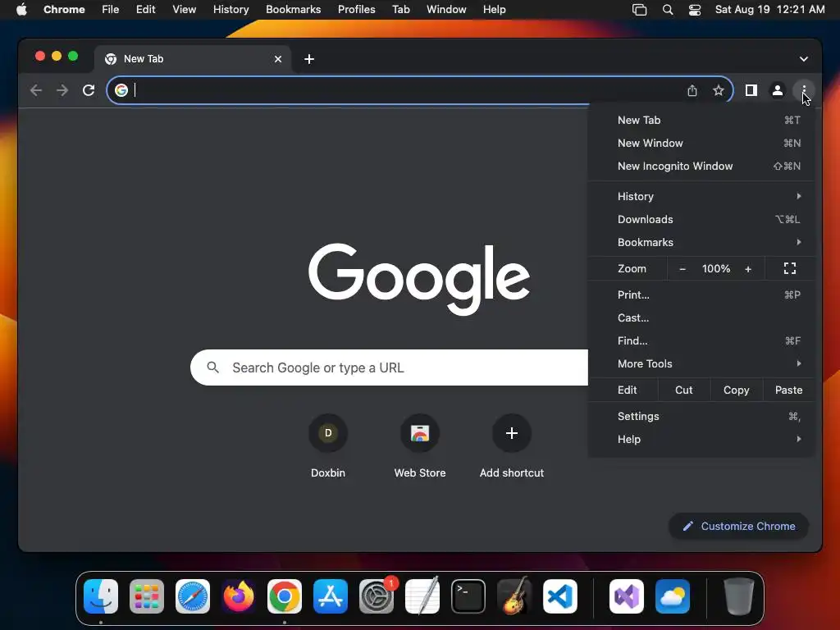Expand the Help submenu in Chrome menu
The height and width of the screenshot is (630, 840).
[702, 440]
